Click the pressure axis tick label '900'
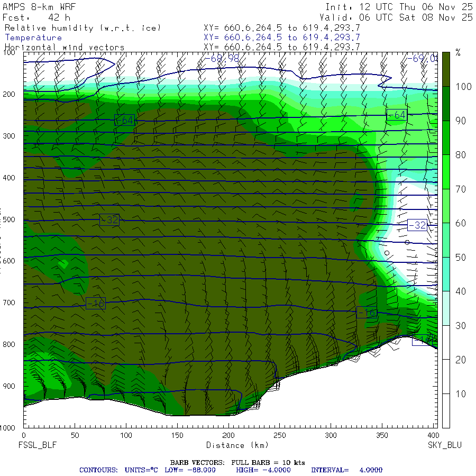 coord(9,386)
